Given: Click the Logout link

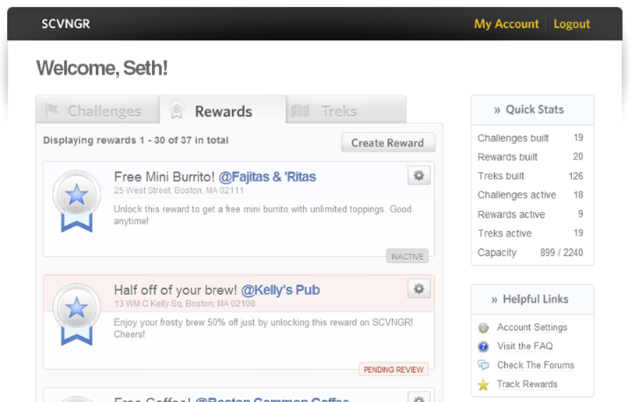Looking at the screenshot, I should (572, 24).
